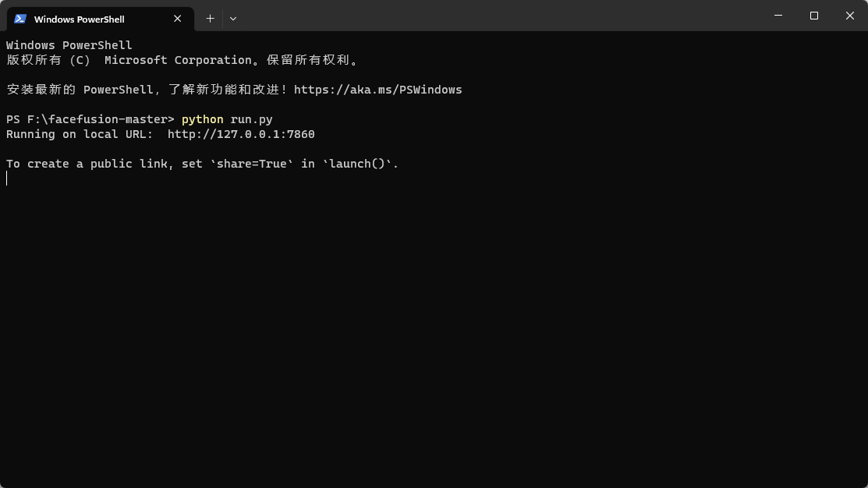
Task: Click the 'launch()' text
Action: click(356, 164)
